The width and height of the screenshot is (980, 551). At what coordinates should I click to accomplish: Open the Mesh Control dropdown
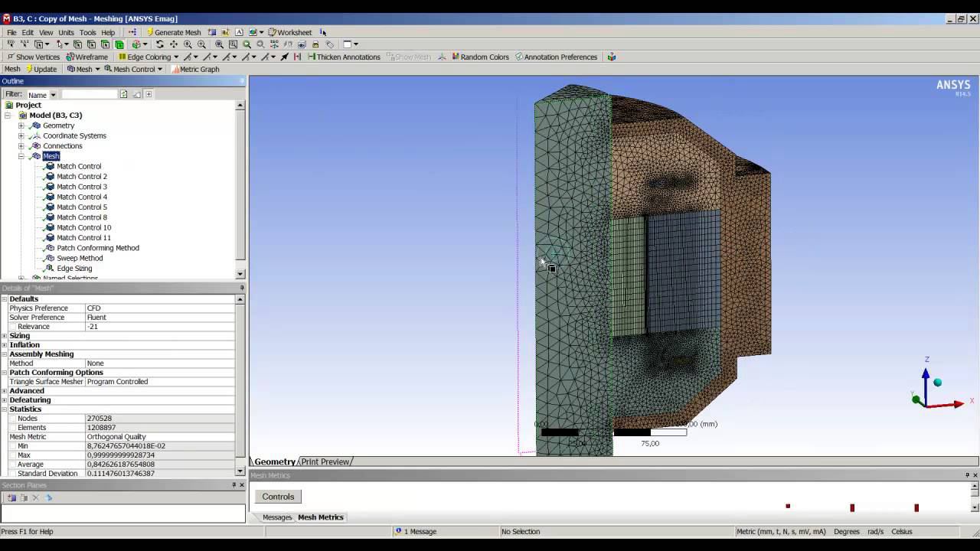coord(133,69)
